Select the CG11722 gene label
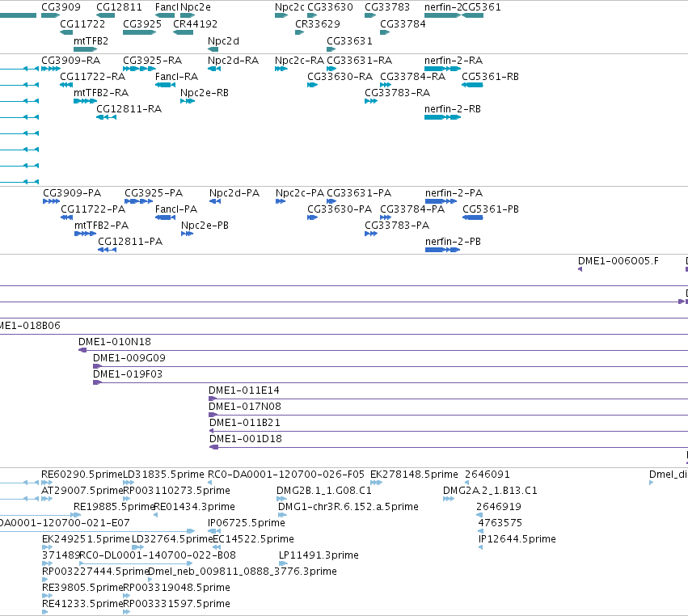Screen dimensions: 688x616 [x=82, y=24]
